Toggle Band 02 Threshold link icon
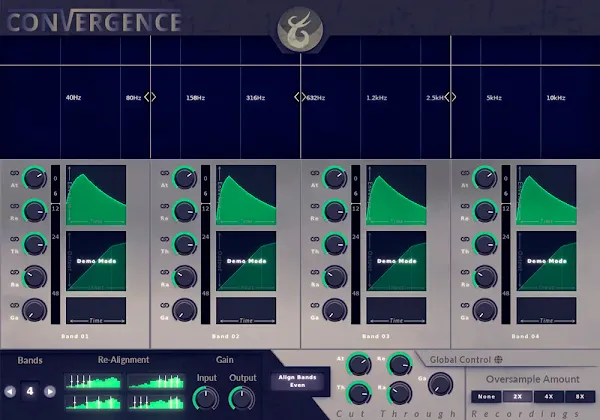 (x=165, y=239)
